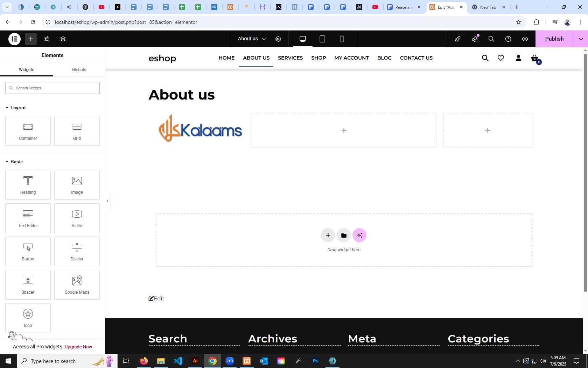Select the Text Editor widget
The width and height of the screenshot is (588, 368).
click(28, 218)
